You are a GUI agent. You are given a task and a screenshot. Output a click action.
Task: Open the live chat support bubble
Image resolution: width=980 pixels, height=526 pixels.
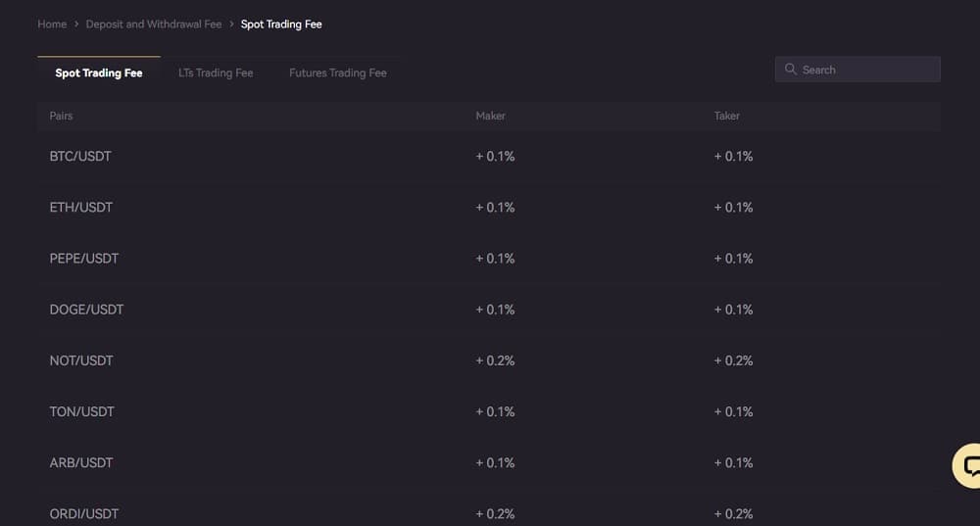(967, 465)
